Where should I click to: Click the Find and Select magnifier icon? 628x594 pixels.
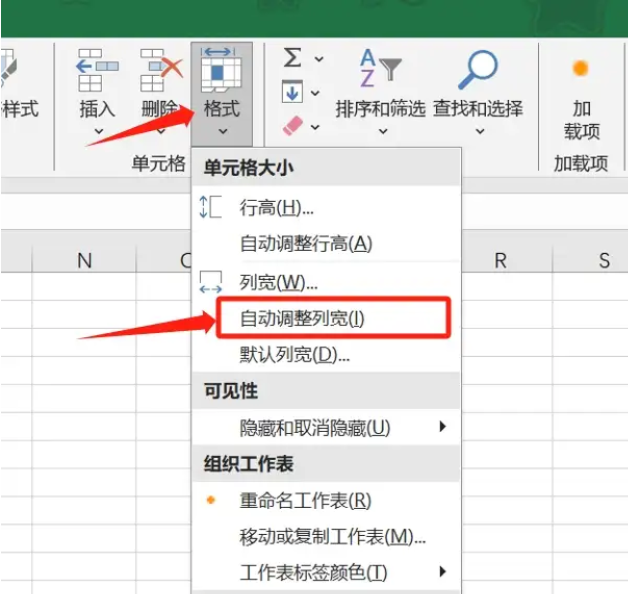477,69
